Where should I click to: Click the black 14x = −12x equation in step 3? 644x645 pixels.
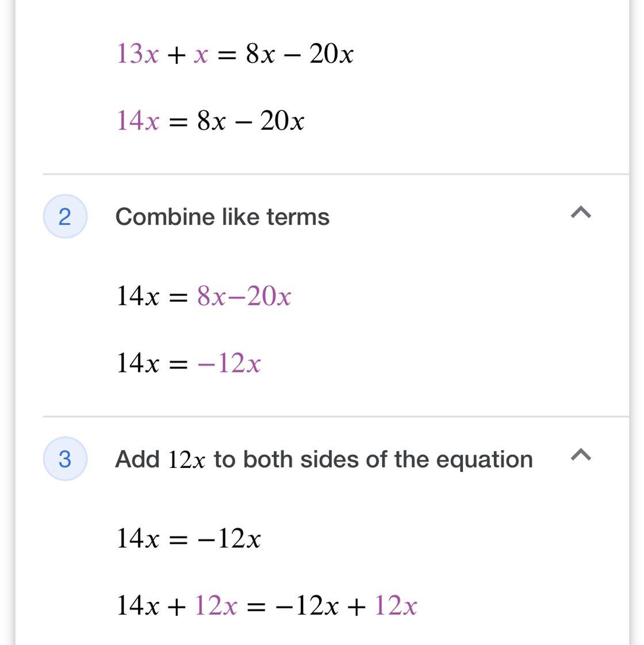tap(189, 539)
